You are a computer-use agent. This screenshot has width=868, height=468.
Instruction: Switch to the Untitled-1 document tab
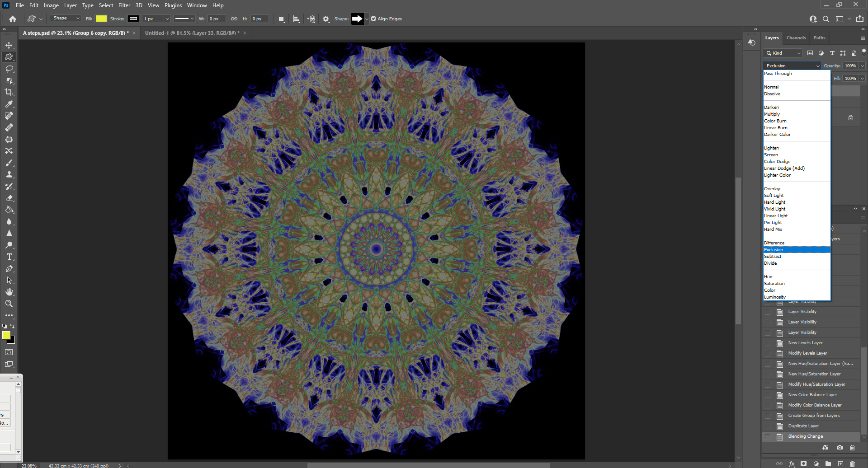pos(192,33)
